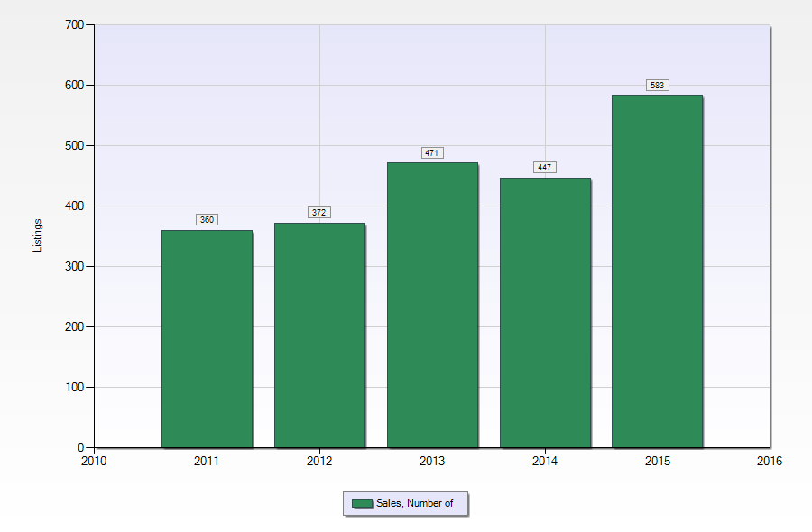This screenshot has height=532, width=812.
Task: Select the 2013 sales bar
Action: (432, 306)
